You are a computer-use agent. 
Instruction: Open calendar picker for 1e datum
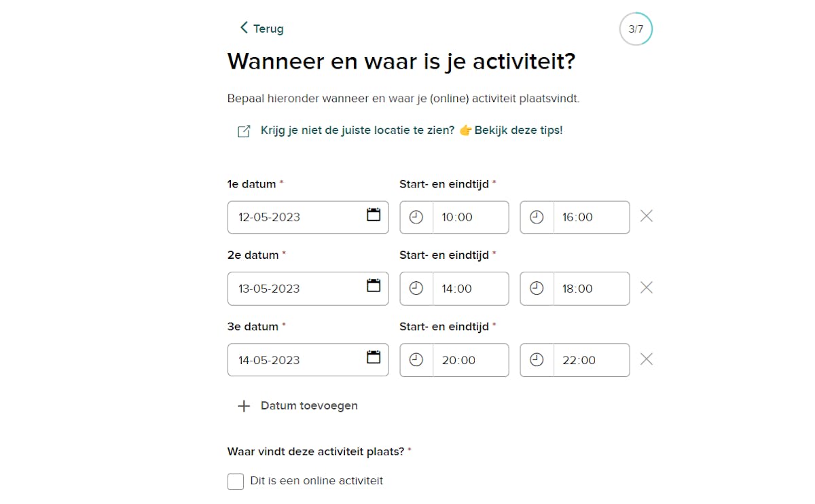pyautogui.click(x=374, y=215)
